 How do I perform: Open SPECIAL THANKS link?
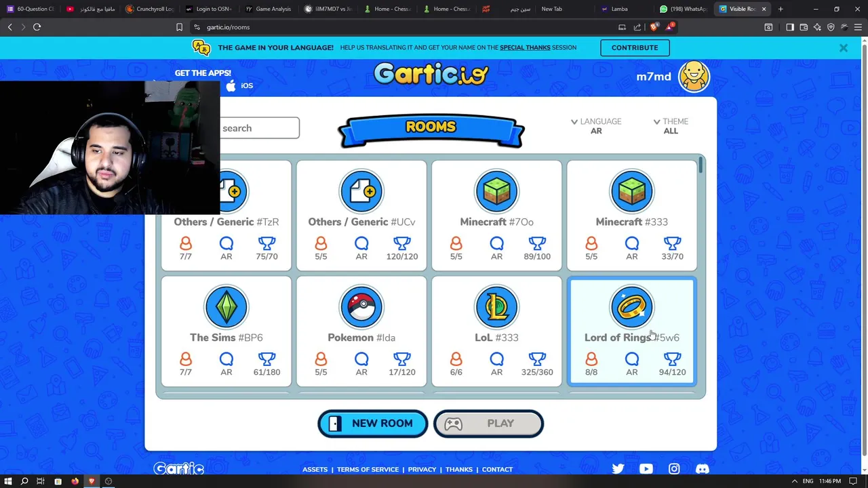(x=525, y=47)
